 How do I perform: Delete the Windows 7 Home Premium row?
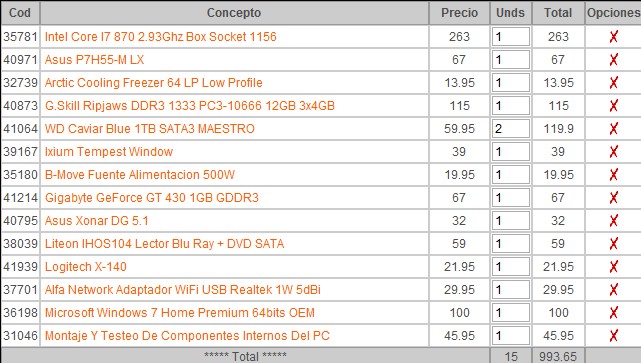[613, 313]
